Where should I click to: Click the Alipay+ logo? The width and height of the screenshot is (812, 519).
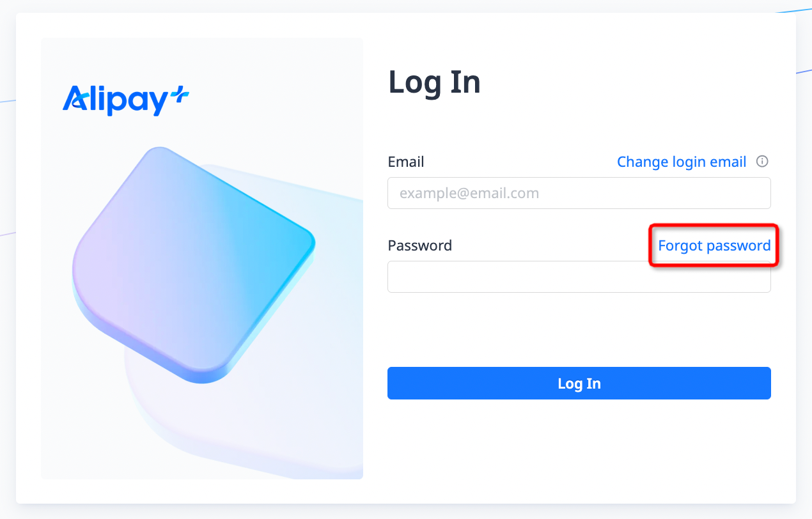coord(125,101)
